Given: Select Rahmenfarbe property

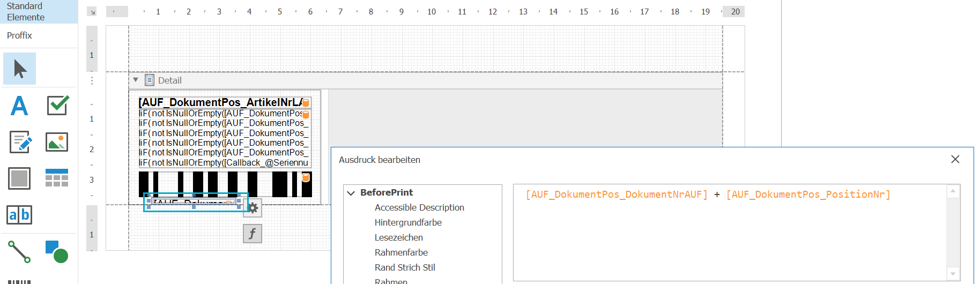Looking at the screenshot, I should [401, 252].
